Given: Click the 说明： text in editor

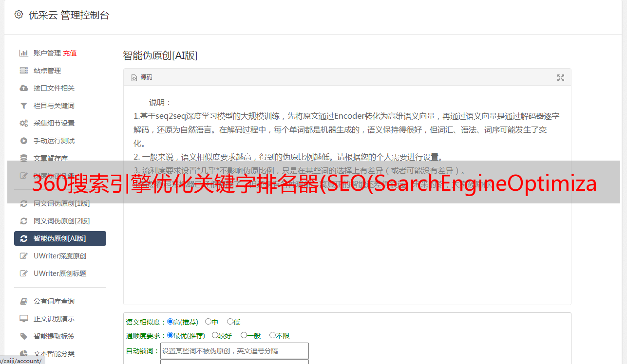Looking at the screenshot, I should 160,103.
